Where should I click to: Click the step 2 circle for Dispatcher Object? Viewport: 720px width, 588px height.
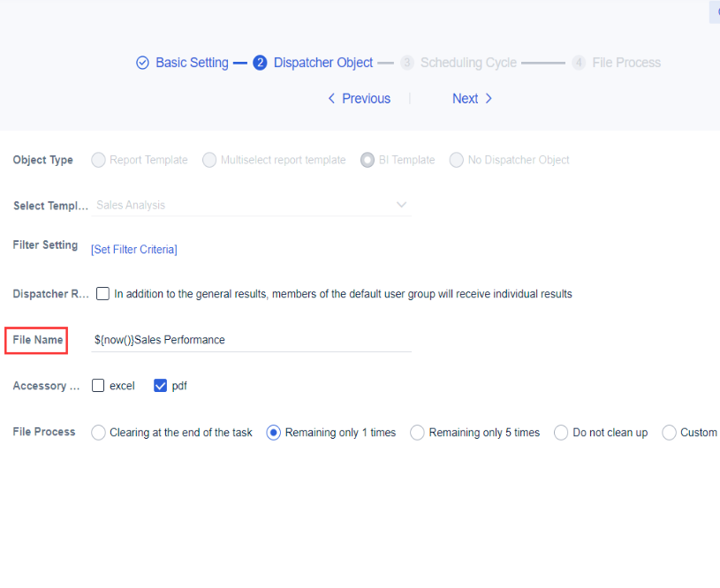click(x=260, y=62)
